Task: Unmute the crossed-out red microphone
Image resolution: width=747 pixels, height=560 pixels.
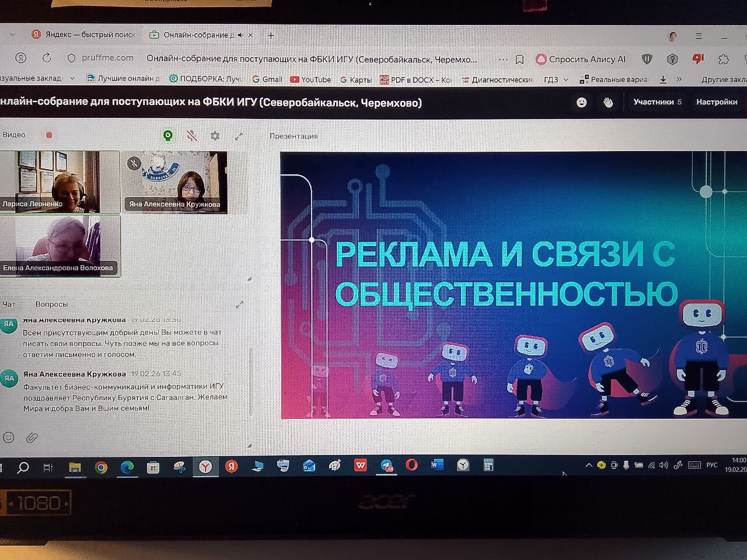Action: (x=191, y=136)
